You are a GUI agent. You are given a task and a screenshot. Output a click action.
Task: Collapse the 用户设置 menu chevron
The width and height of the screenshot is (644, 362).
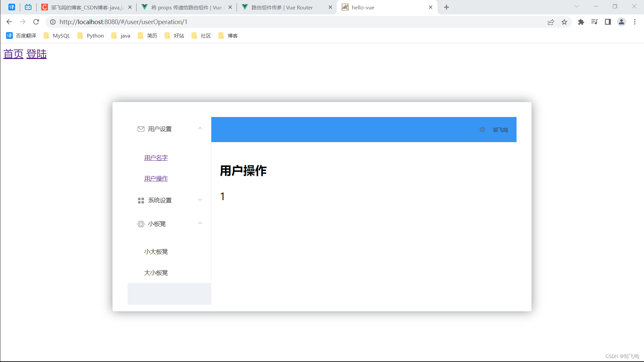(200, 129)
